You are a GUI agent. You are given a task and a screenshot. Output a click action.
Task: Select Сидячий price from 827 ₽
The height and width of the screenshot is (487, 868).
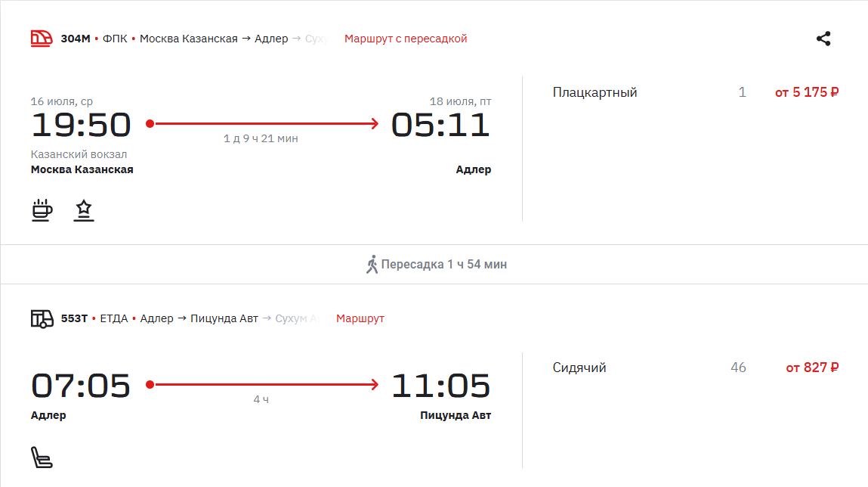coord(812,368)
